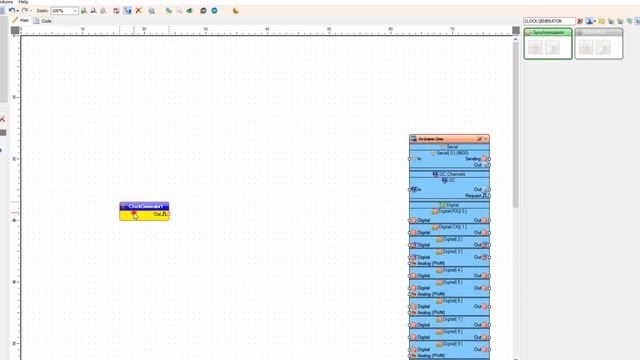The width and height of the screenshot is (640, 360).
Task: Click the Zoom Out magnifier icon
Action: [x=93, y=11]
